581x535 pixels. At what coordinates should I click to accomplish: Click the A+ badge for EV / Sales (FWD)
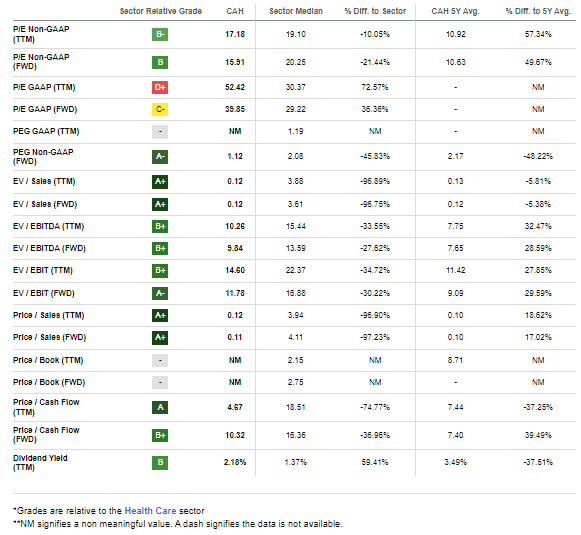160,204
